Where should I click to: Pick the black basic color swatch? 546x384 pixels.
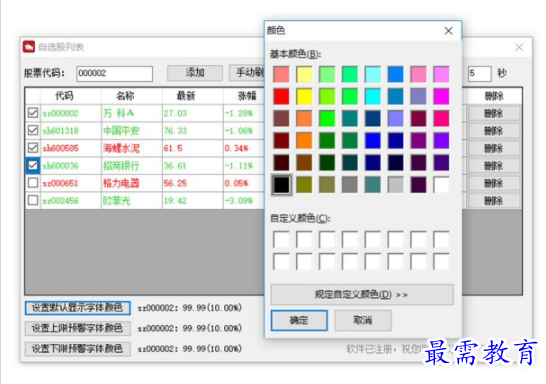[281, 185]
